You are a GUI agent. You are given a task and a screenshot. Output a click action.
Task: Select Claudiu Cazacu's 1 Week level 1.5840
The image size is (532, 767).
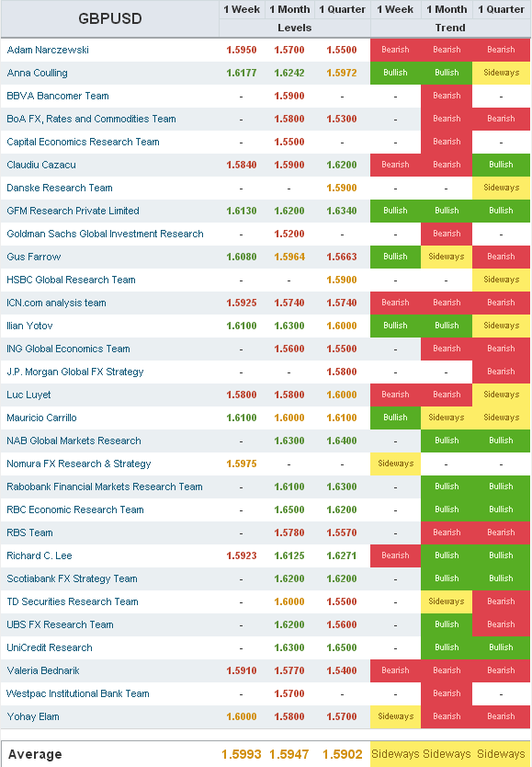pyautogui.click(x=242, y=165)
